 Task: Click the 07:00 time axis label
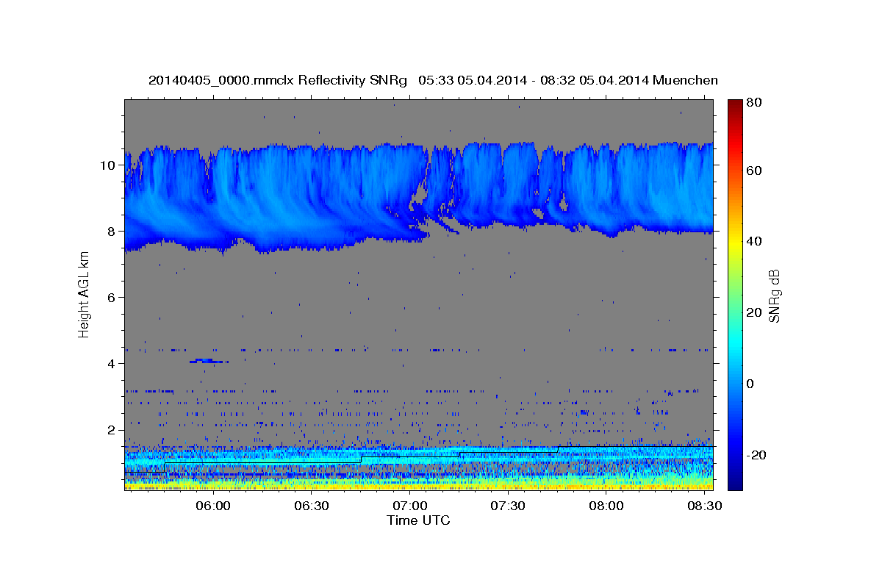pyautogui.click(x=410, y=506)
